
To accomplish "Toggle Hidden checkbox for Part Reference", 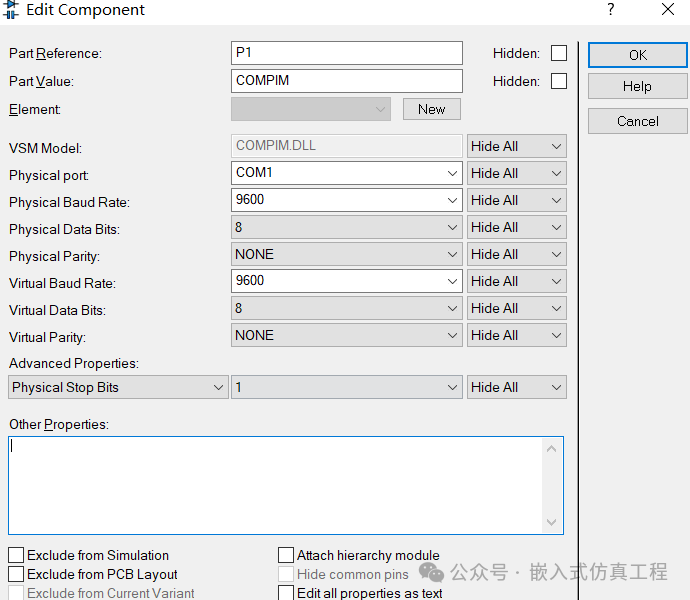I will (559, 53).
